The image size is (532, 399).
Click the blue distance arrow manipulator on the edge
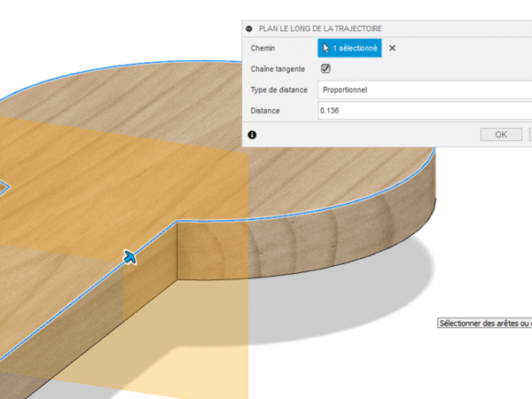coord(130,257)
